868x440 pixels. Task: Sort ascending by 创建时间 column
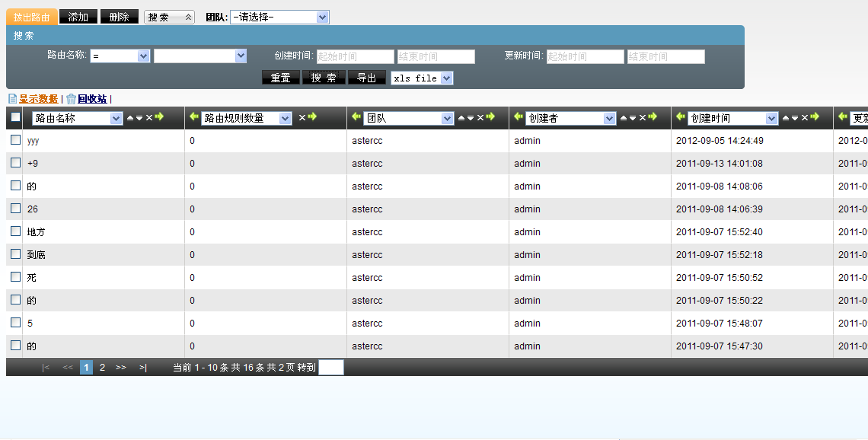pyautogui.click(x=786, y=118)
